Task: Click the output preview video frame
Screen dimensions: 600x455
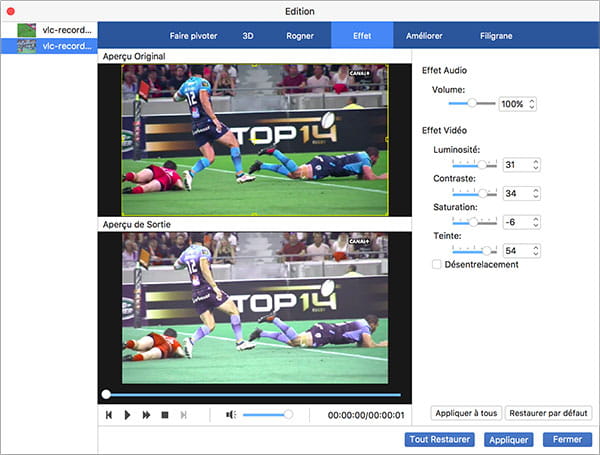Action: [255, 308]
